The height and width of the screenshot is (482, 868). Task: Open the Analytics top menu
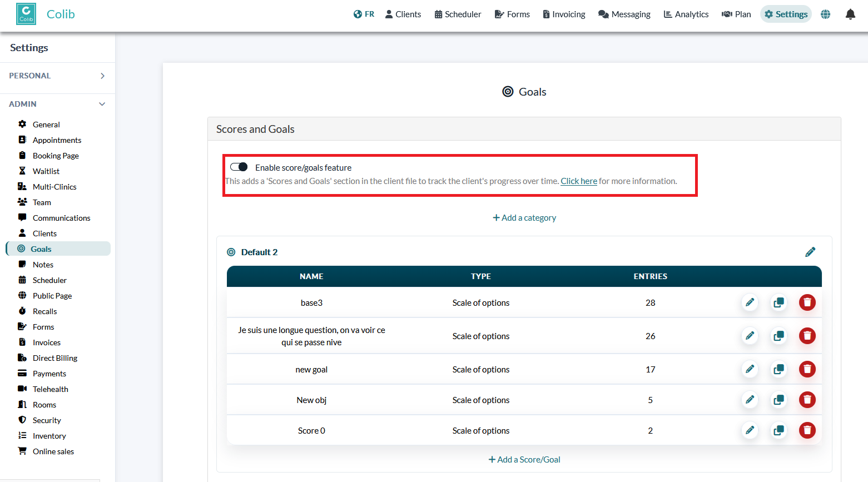[x=686, y=14]
